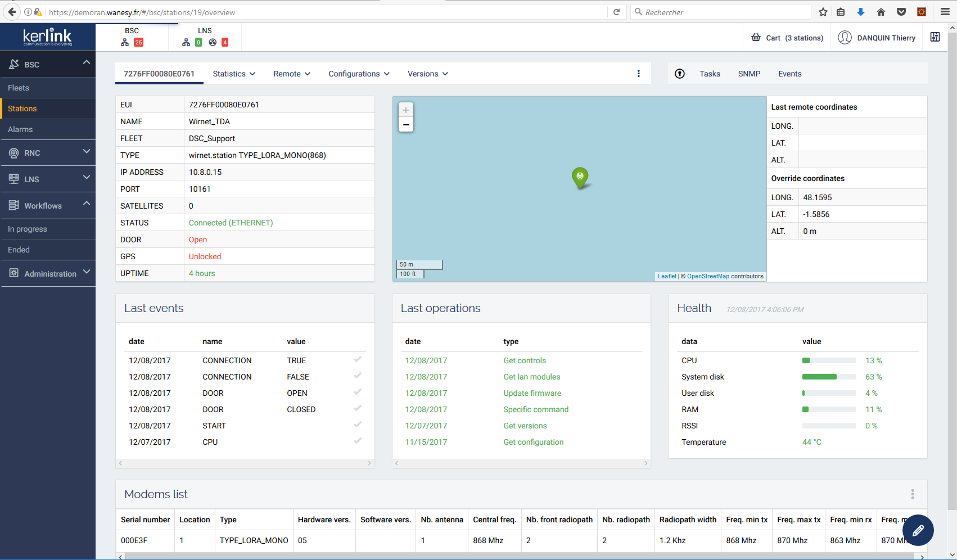Screen dimensions: 957x560
Task: Click the dashboard layout icon at top right
Action: tap(935, 37)
